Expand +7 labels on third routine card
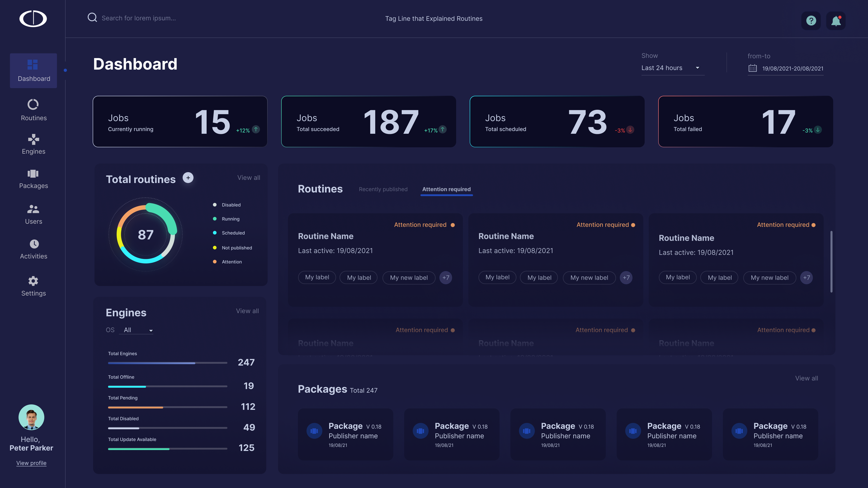 806,278
